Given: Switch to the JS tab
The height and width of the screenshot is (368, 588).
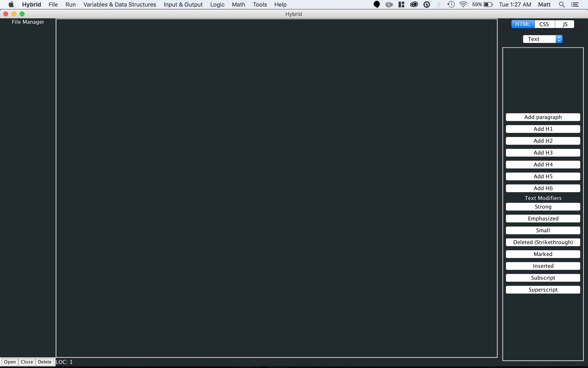Looking at the screenshot, I should point(565,24).
